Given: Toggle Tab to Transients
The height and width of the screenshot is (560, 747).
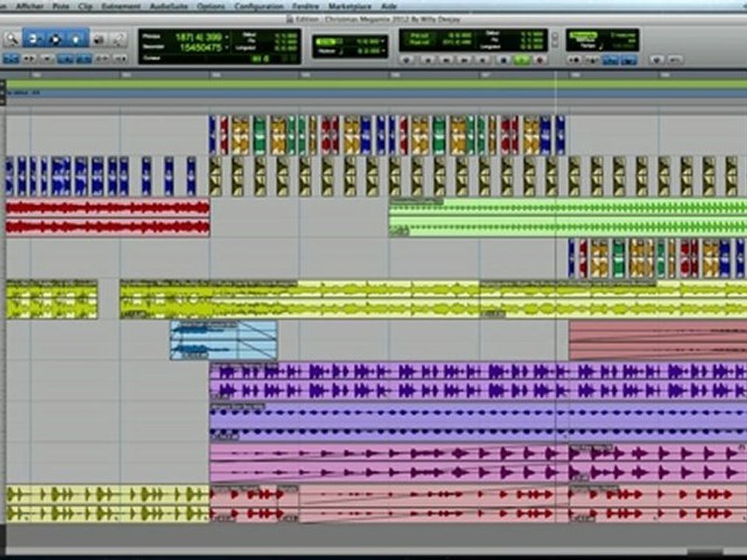Looking at the screenshot, I should click(x=30, y=59).
